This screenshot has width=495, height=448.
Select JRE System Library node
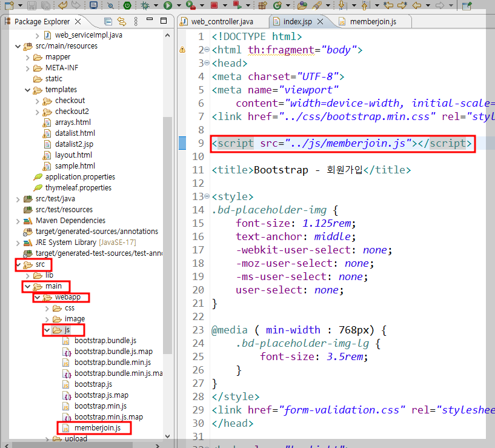point(86,242)
